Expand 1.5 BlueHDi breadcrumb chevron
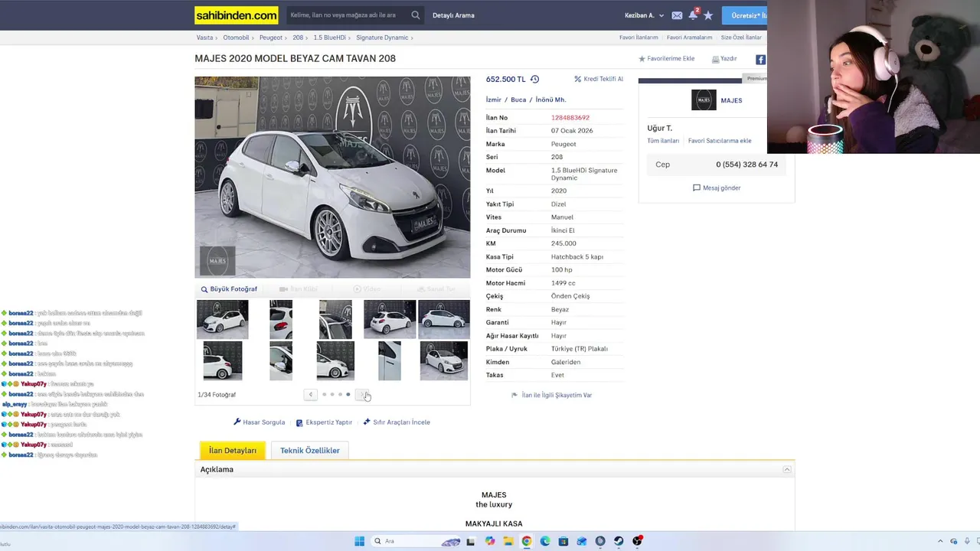This screenshot has width=980, height=551. click(351, 37)
